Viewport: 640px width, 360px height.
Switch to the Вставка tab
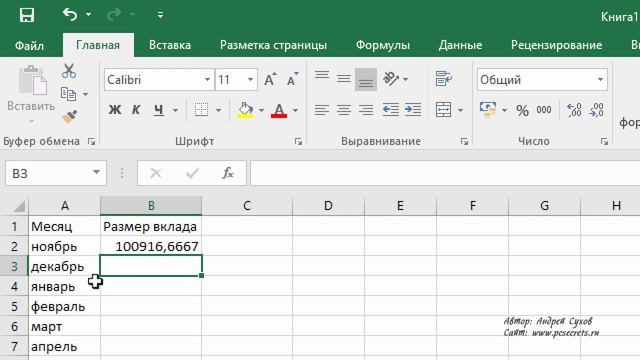(170, 45)
